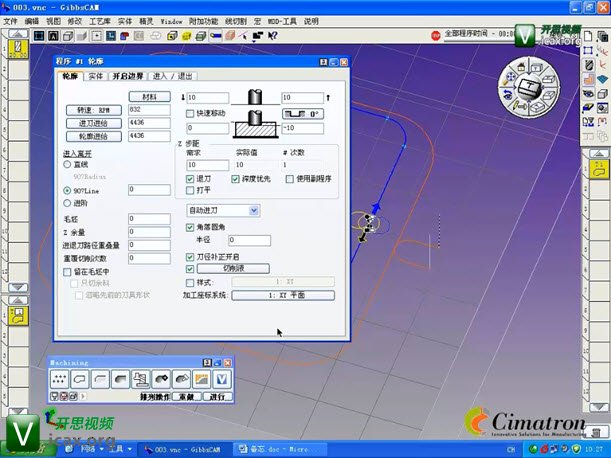The image size is (611, 458).
Task: Click the blue V icon in Machining palette
Action: pos(221,379)
